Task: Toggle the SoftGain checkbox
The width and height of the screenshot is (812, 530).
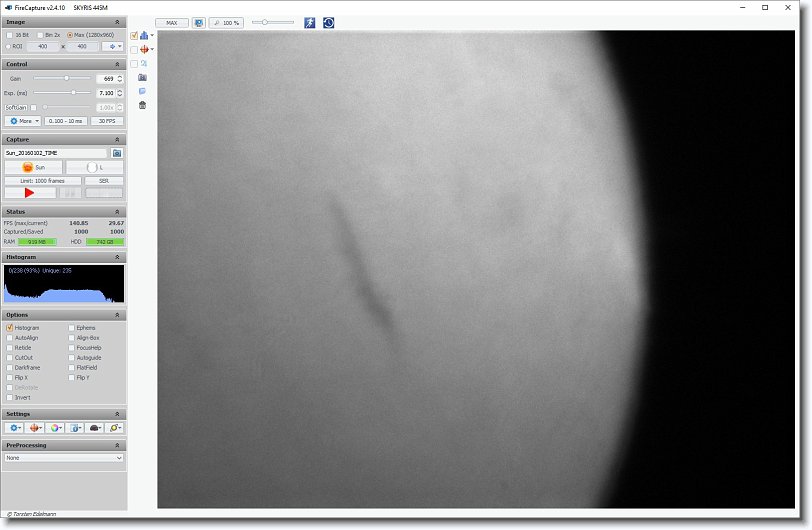Action: 34,108
